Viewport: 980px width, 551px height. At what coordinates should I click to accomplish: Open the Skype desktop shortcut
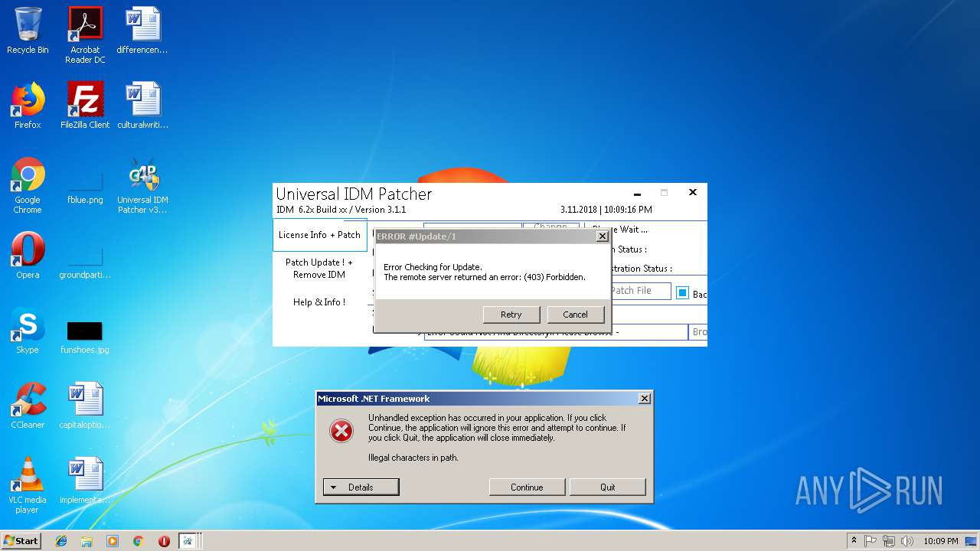click(28, 331)
